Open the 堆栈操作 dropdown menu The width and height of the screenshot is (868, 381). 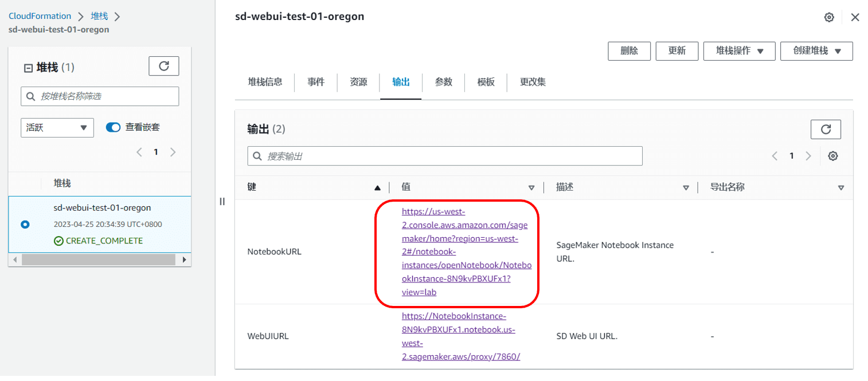(739, 51)
